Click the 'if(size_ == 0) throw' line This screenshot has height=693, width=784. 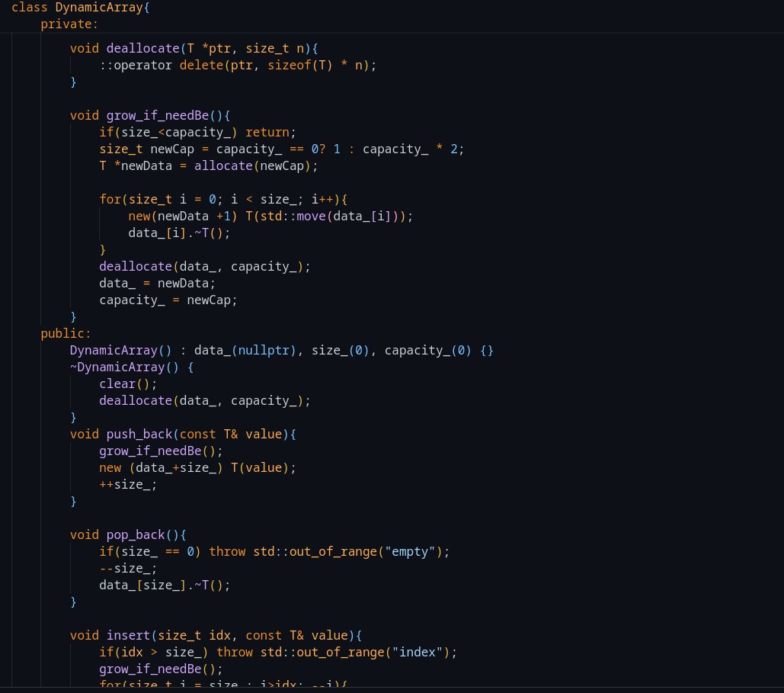(x=274, y=552)
